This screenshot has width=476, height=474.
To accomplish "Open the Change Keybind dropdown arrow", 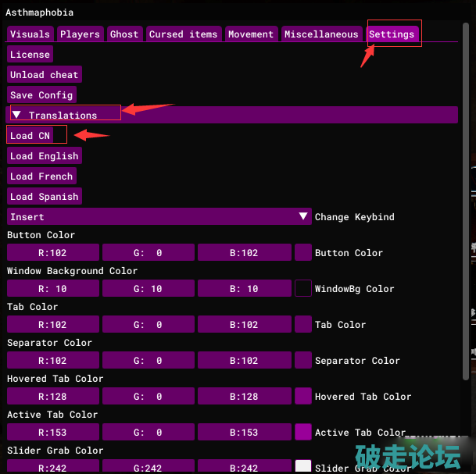I will pyautogui.click(x=304, y=216).
